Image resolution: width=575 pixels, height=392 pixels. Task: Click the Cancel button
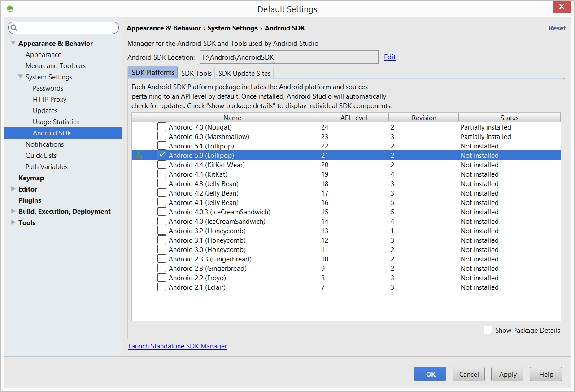pyautogui.click(x=469, y=374)
